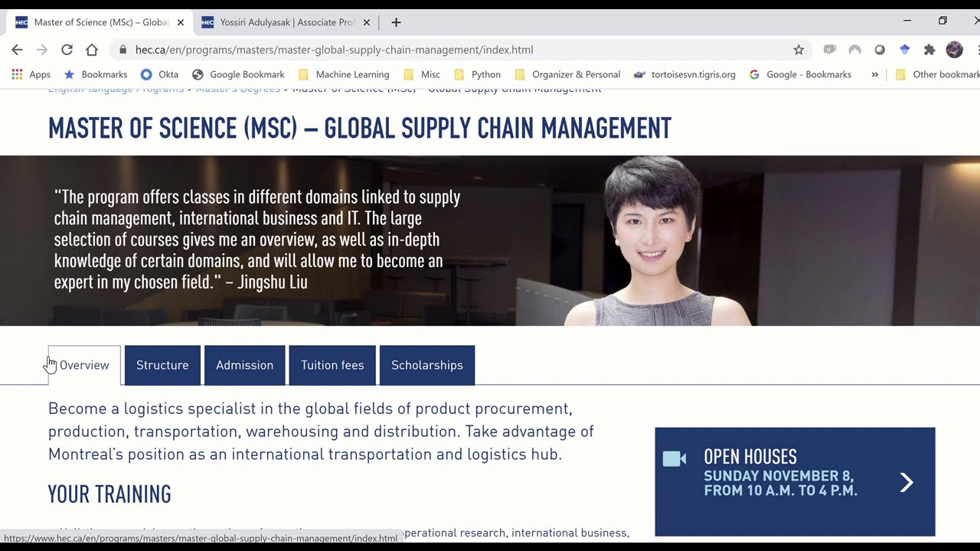Open the Okta bookmark
This screenshot has width=980, height=551.
pyautogui.click(x=159, y=74)
